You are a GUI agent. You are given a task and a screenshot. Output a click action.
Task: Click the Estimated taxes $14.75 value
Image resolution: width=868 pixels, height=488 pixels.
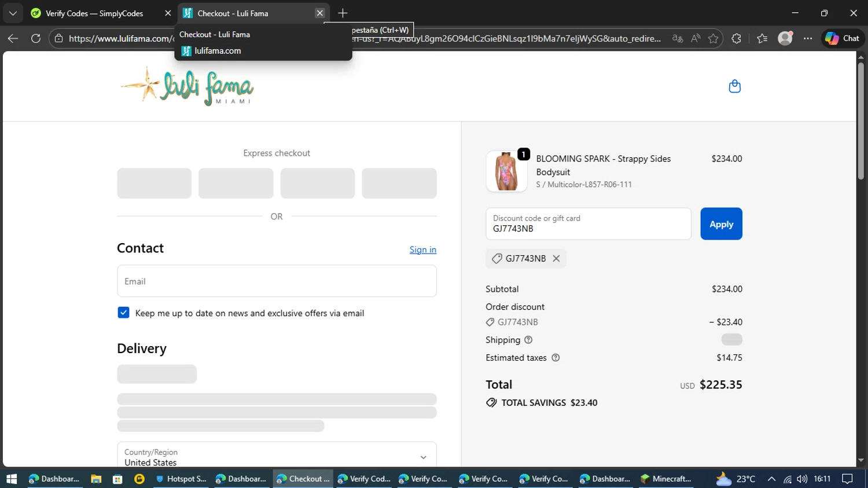[x=729, y=358]
